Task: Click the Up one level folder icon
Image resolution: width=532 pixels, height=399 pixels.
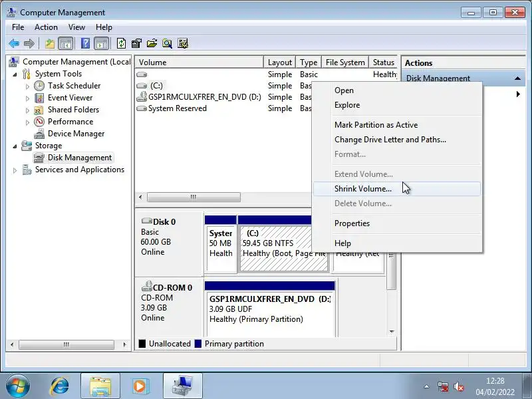Action: 50,43
